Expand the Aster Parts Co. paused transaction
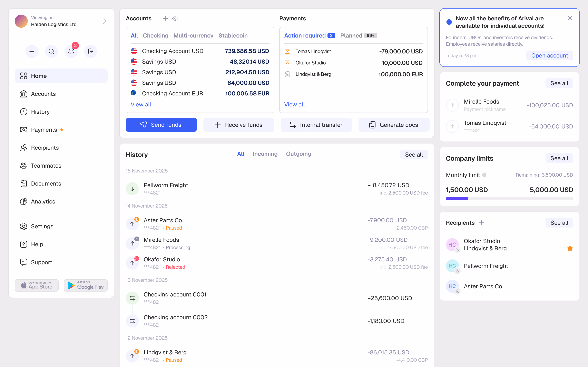 (x=277, y=224)
